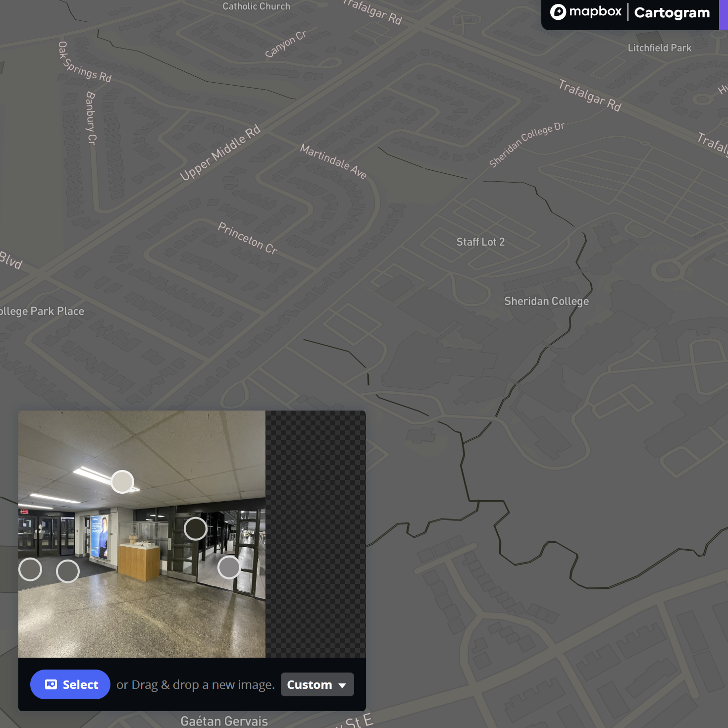This screenshot has height=728, width=728.
Task: Click the leftmost color picker circle on image
Action: point(30,570)
